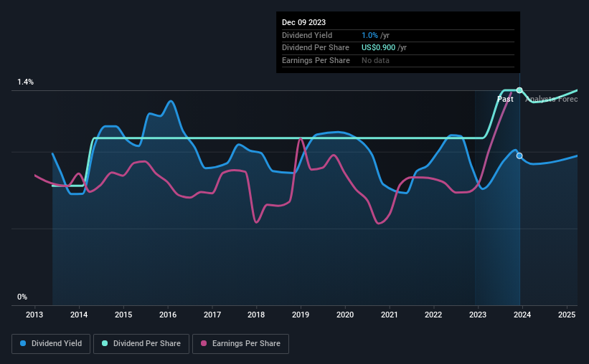Click the 2019 x-axis label
Viewport: 589px width, 364px height.
point(301,315)
